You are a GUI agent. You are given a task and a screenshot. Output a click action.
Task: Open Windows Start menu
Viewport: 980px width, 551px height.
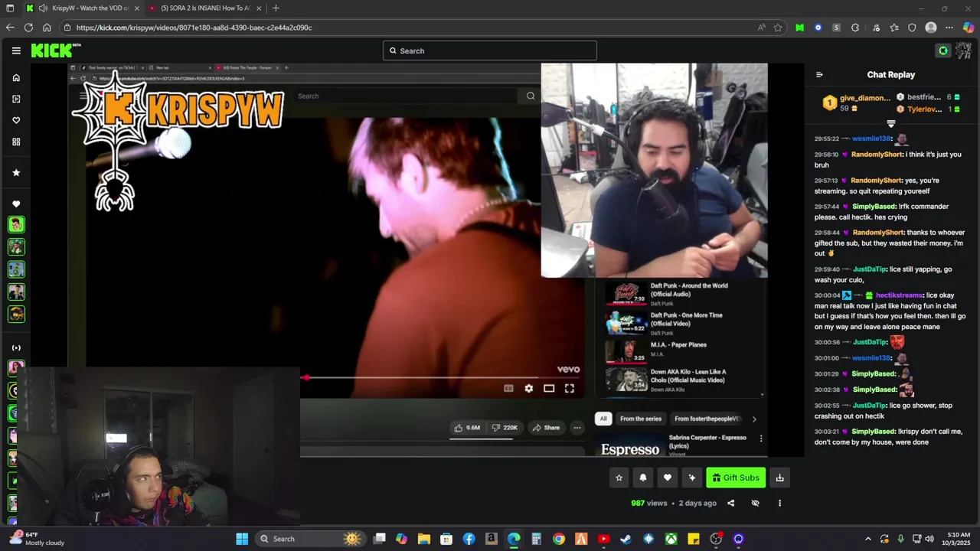click(242, 539)
